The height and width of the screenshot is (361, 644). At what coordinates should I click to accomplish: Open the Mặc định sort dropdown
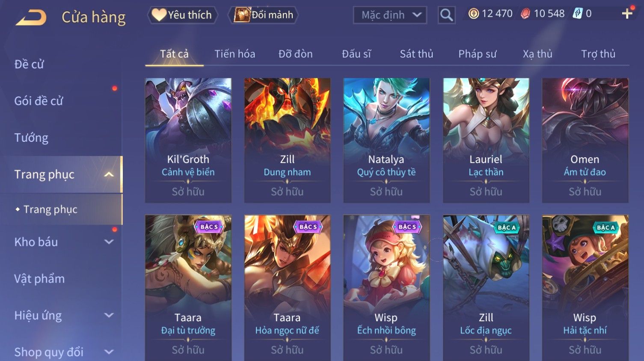pos(390,15)
